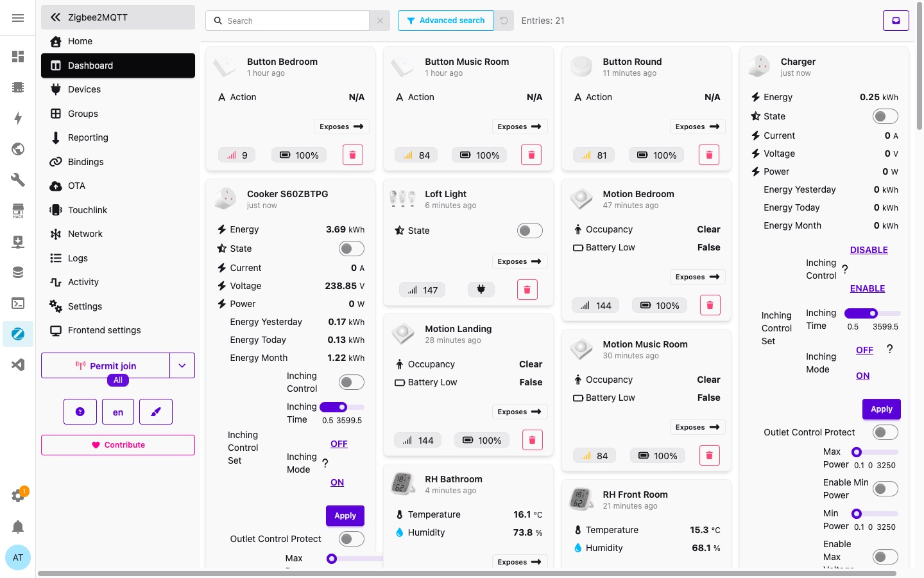Delete the Button Bedroom device
This screenshot has height=578, width=924.
[x=353, y=155]
